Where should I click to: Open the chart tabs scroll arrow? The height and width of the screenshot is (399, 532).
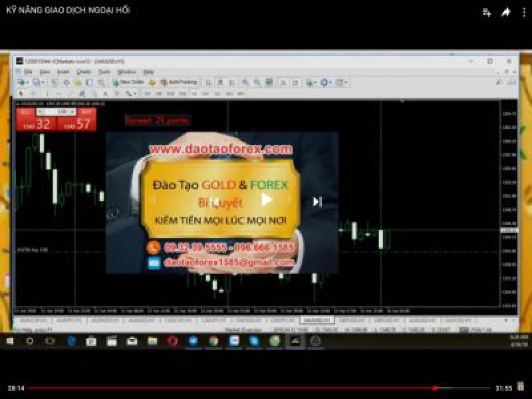pyautogui.click(x=506, y=321)
